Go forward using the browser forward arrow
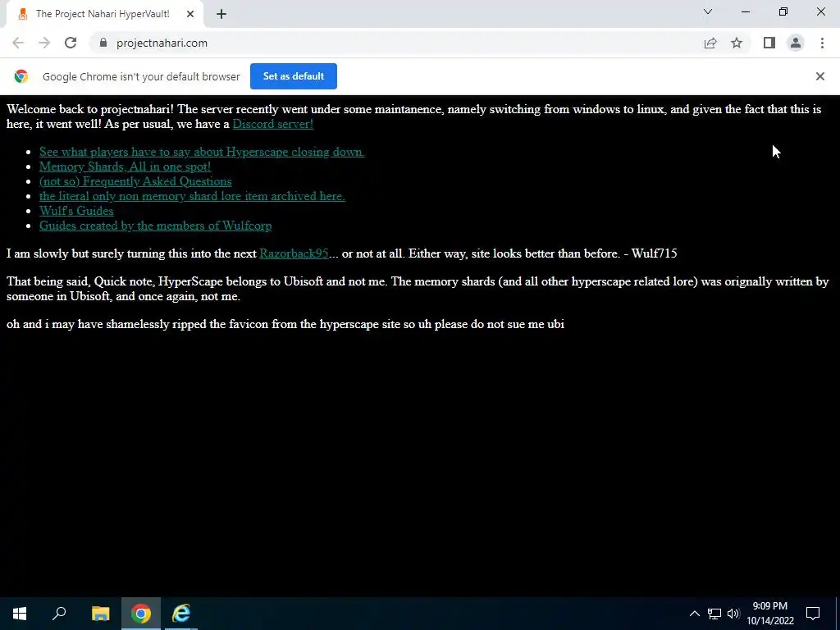 click(44, 43)
